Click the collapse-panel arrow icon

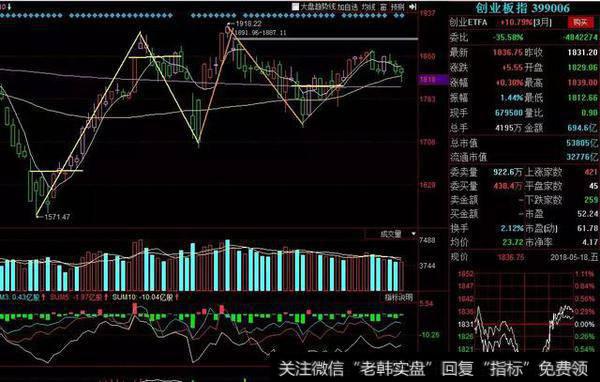[x=412, y=7]
